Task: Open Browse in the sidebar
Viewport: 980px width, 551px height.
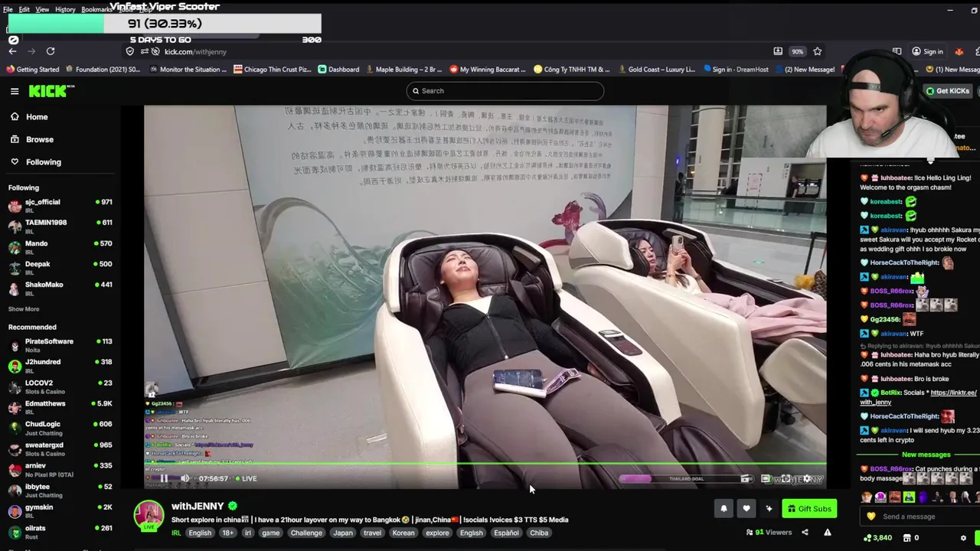Action: pos(39,139)
